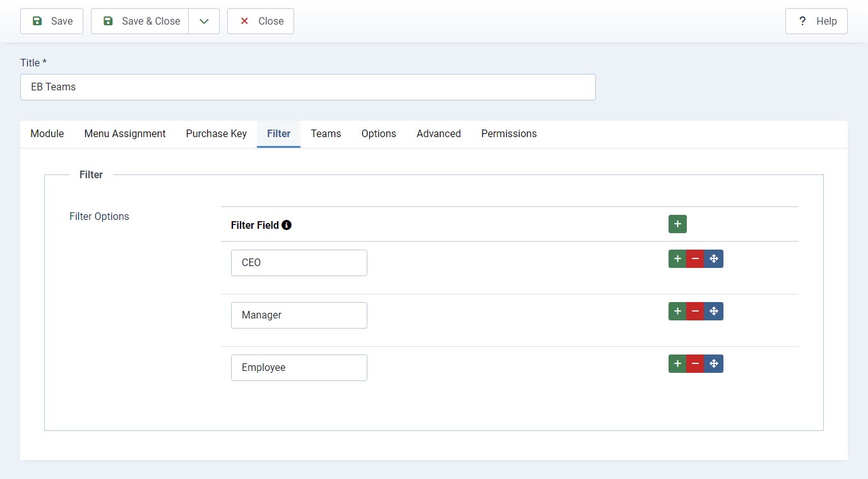The image size is (868, 479).
Task: Open the Permissions tab
Action: tap(509, 134)
